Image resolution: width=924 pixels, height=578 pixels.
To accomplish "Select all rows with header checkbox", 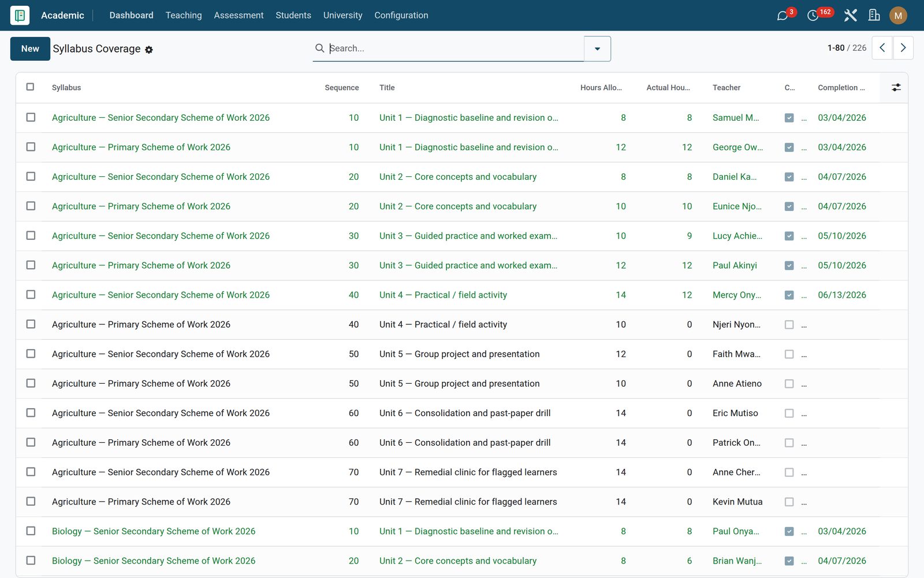I will click(31, 87).
